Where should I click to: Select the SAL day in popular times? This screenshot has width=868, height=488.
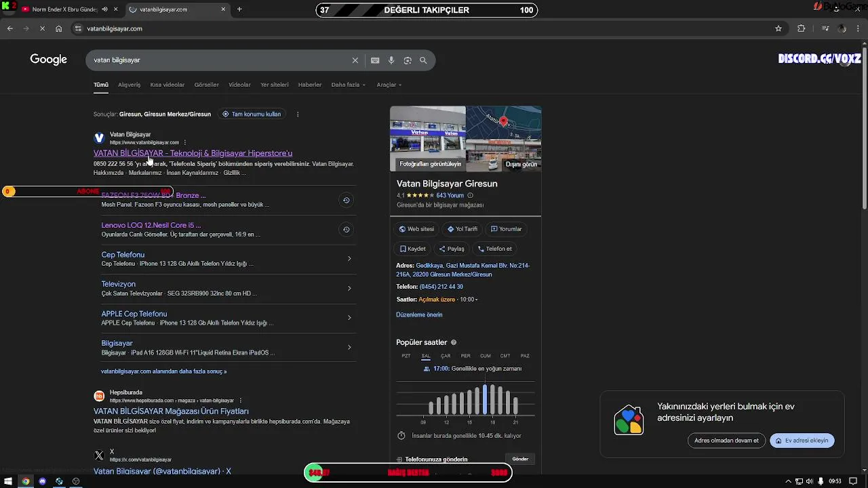tap(426, 356)
